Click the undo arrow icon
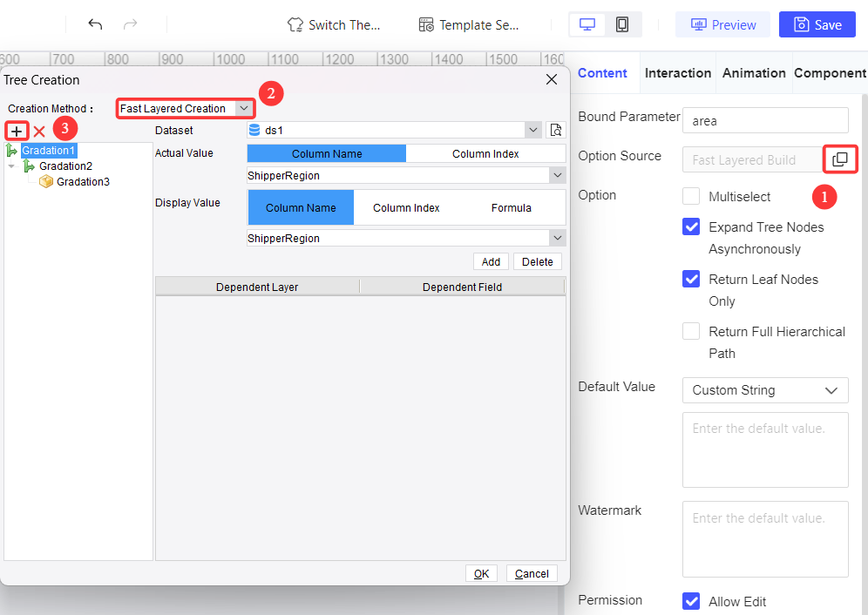 pyautogui.click(x=96, y=24)
